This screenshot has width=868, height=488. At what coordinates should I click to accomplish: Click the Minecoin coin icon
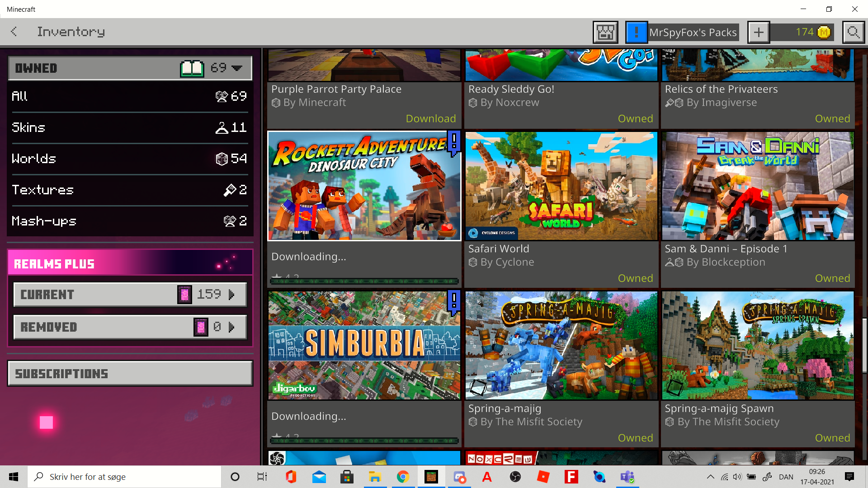pyautogui.click(x=824, y=33)
